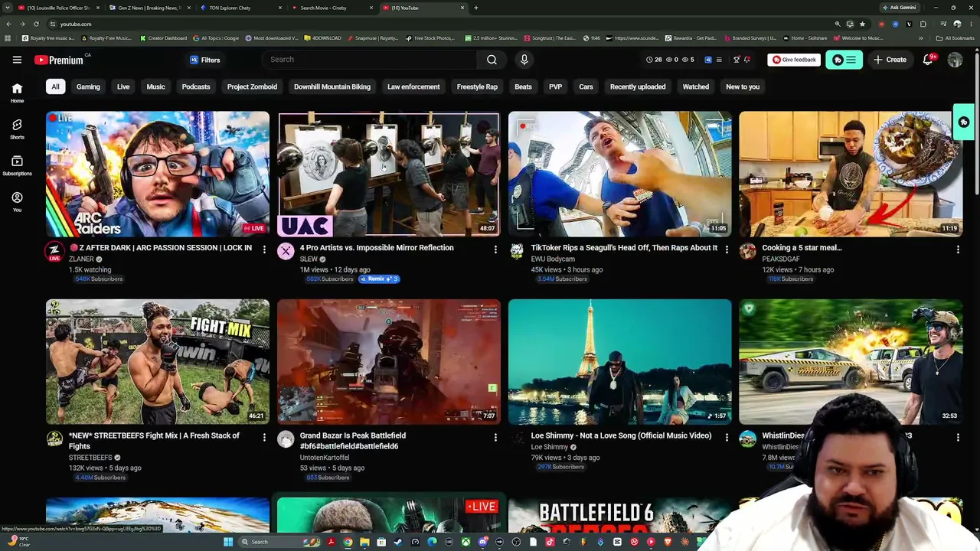Click the trophy icon in the header
Image resolution: width=980 pixels, height=551 pixels.
pyautogui.click(x=737, y=60)
